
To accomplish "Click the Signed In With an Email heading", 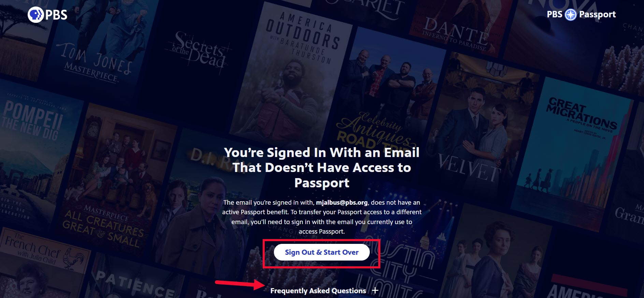I will 322,168.
